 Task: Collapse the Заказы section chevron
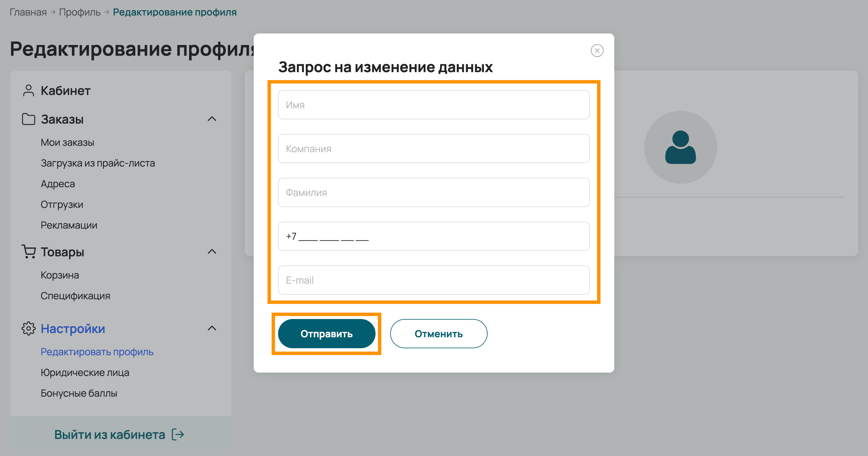pos(212,119)
